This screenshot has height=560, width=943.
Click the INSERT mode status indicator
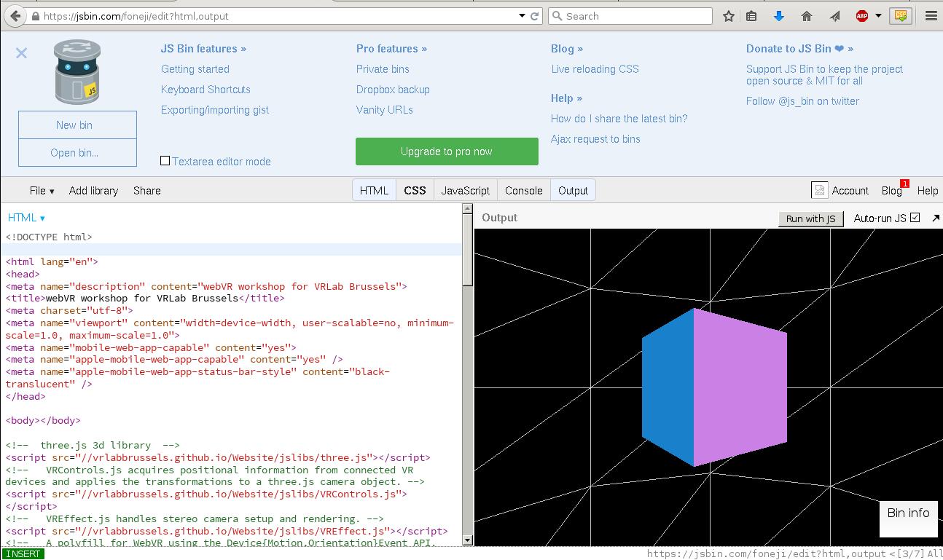(x=23, y=553)
